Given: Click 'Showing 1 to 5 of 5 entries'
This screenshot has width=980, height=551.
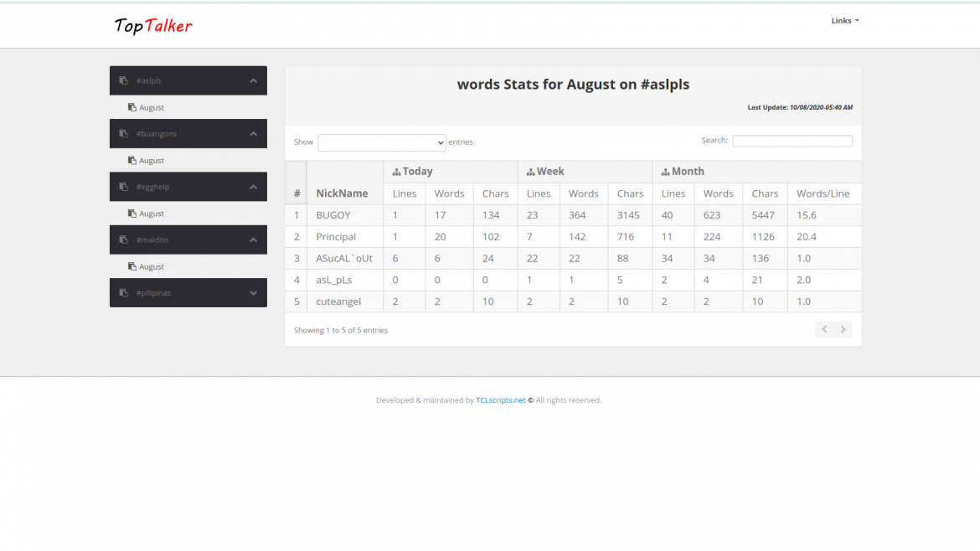Looking at the screenshot, I should pyautogui.click(x=341, y=331).
